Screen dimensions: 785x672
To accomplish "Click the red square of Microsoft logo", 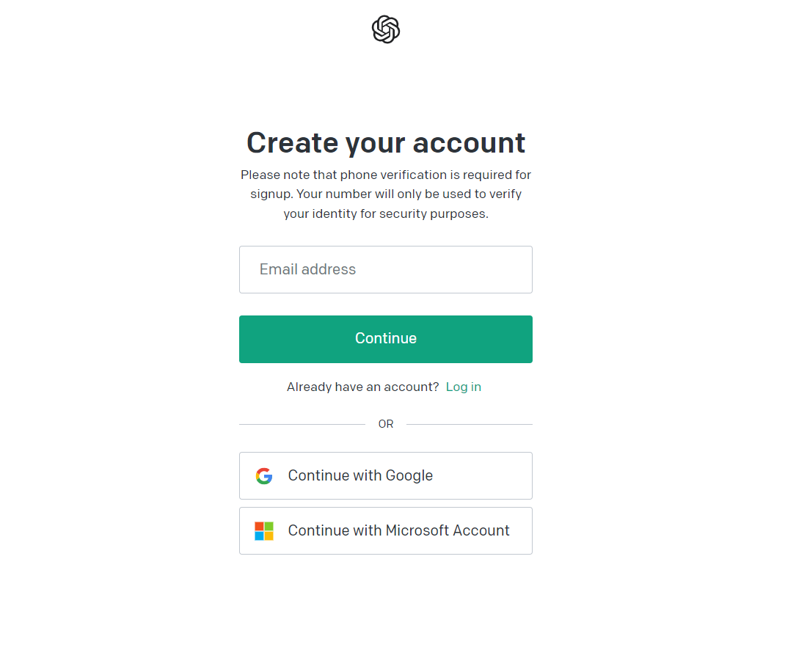I will click(x=259, y=526).
